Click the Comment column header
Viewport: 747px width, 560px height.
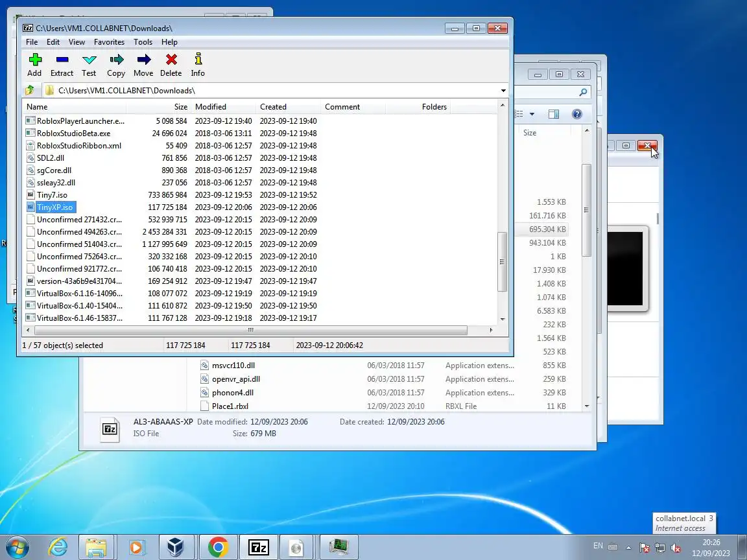353,107
